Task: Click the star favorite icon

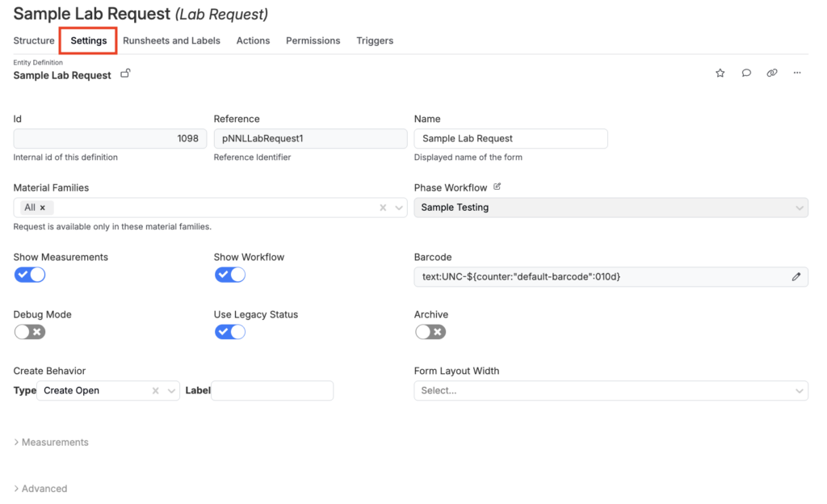Action: (720, 73)
